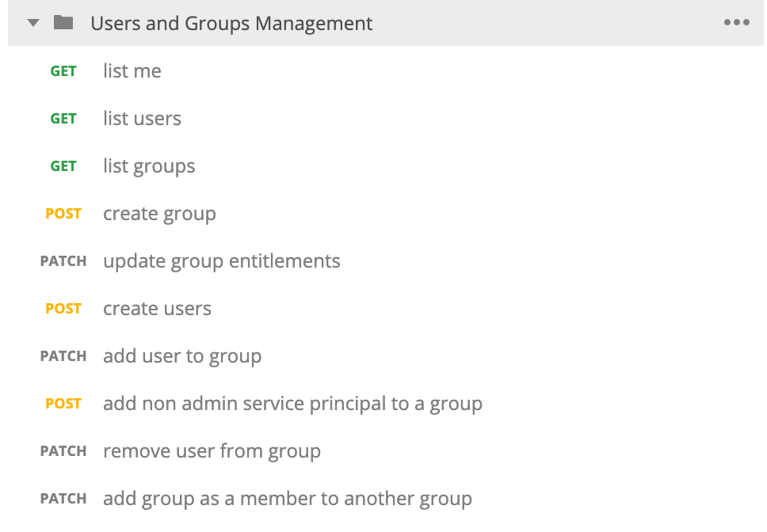Open the 'list users' request

(142, 119)
